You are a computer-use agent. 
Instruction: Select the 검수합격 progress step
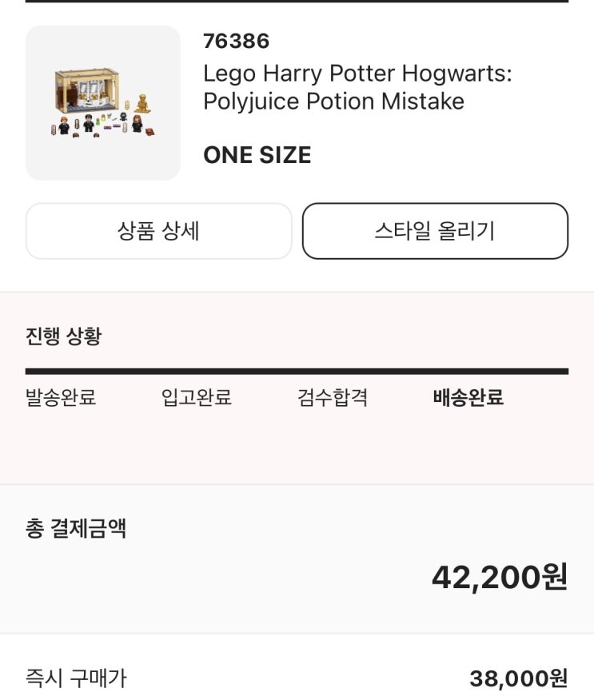[x=332, y=398]
